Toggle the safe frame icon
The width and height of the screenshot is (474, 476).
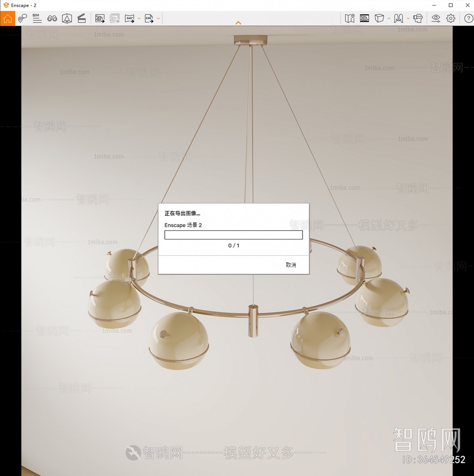[67, 18]
